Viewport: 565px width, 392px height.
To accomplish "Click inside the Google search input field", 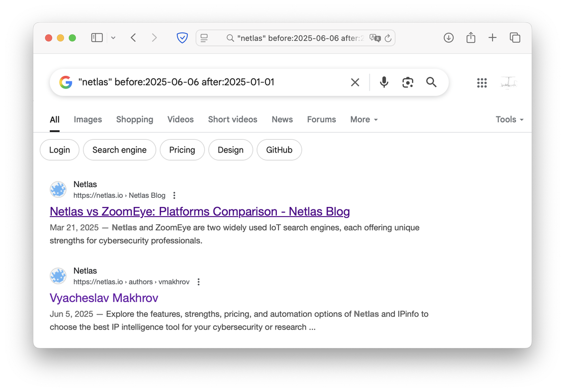I will (x=204, y=82).
